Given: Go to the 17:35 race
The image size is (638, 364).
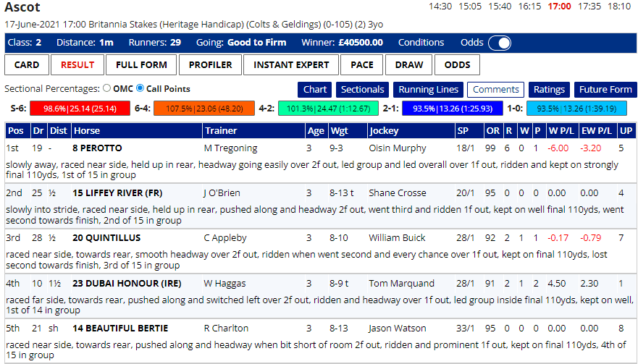Looking at the screenshot, I should pyautogui.click(x=589, y=7).
